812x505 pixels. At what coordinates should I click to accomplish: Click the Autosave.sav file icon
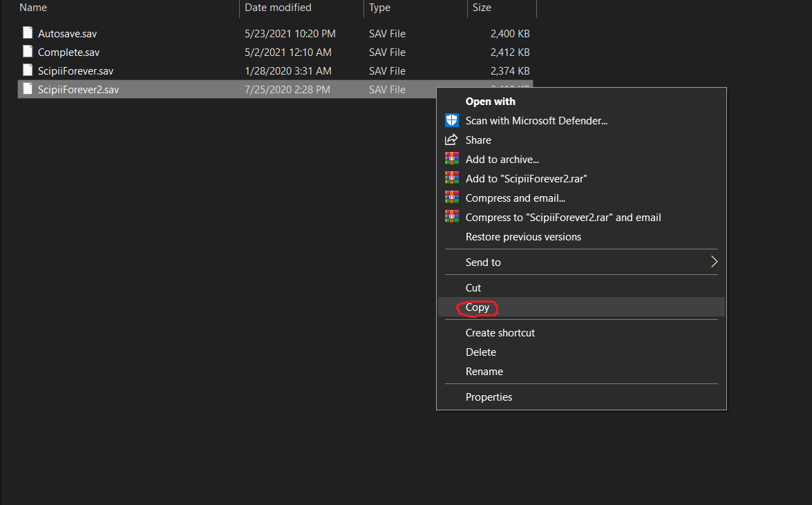point(28,33)
